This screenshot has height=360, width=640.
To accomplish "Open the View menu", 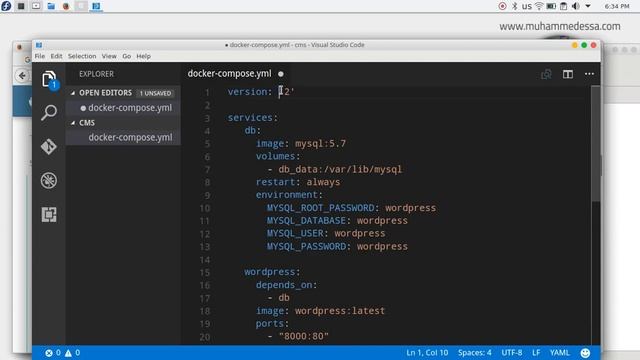I will (109, 56).
